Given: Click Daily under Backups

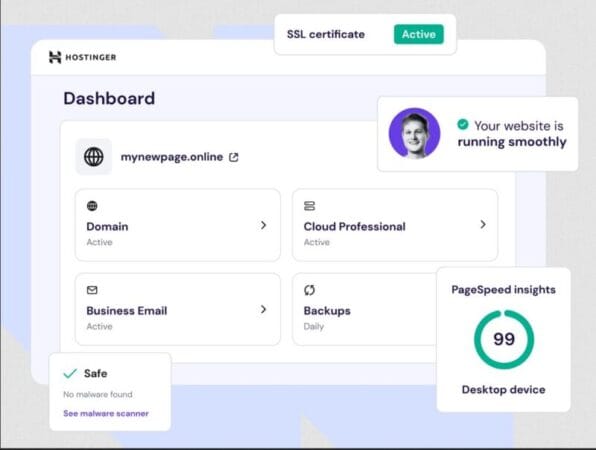Looking at the screenshot, I should [x=314, y=326].
